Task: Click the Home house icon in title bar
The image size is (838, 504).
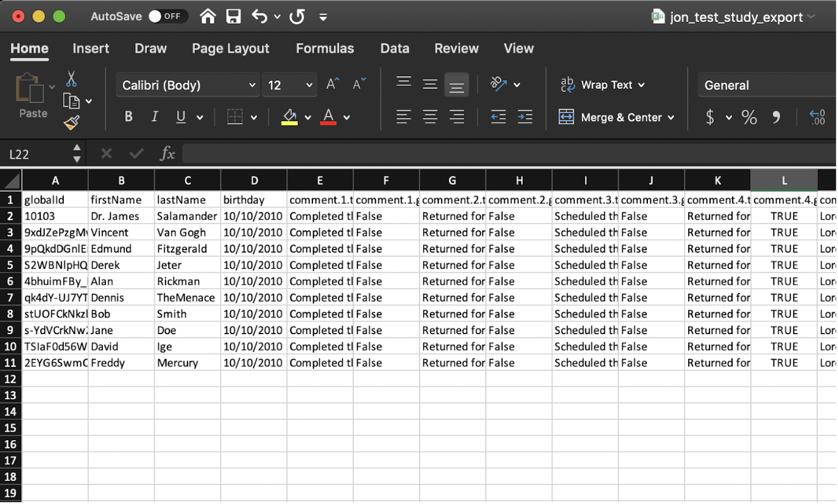Action: coord(208,16)
